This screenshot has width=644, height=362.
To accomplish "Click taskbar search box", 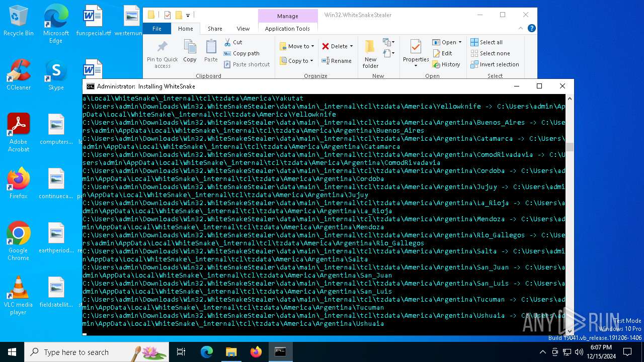I will 97,352.
